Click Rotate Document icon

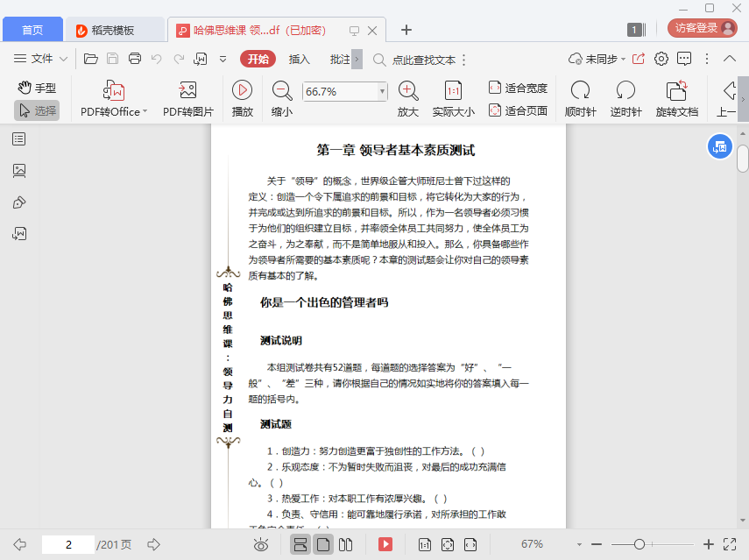click(676, 90)
